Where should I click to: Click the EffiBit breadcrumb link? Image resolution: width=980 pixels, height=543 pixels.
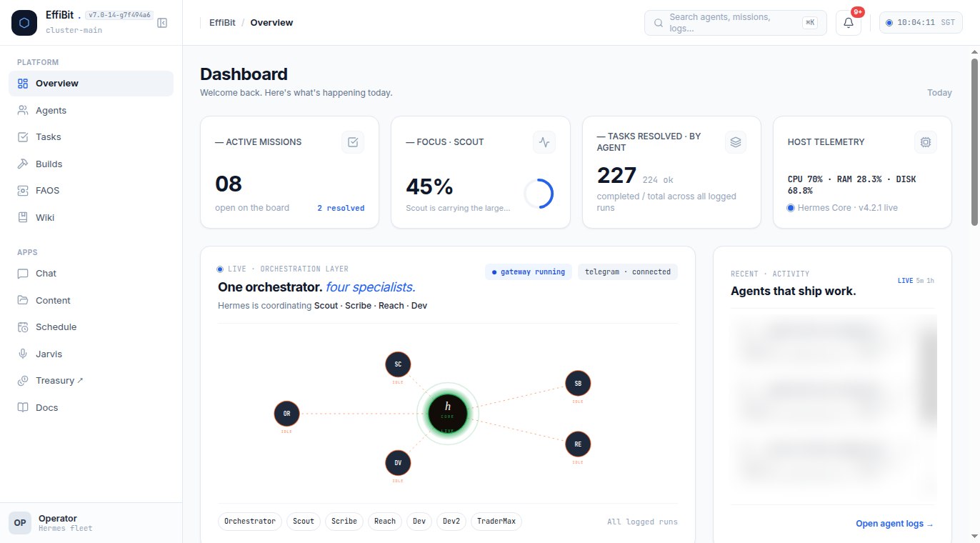223,23
